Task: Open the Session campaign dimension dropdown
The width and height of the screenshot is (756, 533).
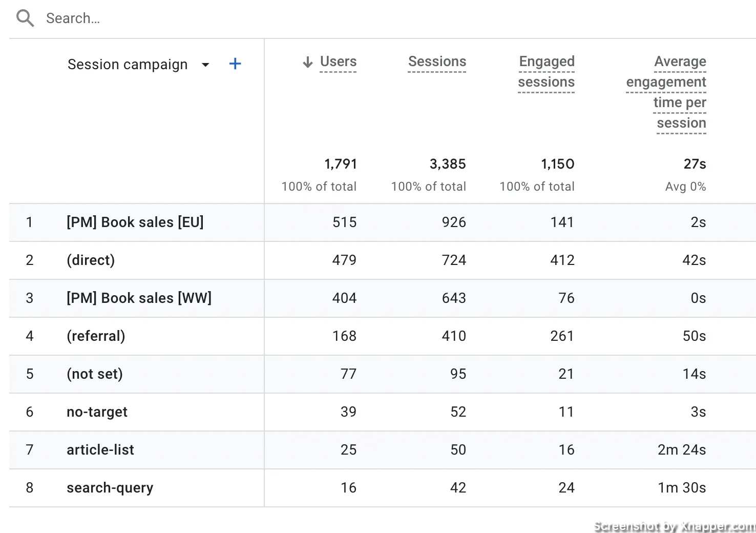Action: pos(205,65)
